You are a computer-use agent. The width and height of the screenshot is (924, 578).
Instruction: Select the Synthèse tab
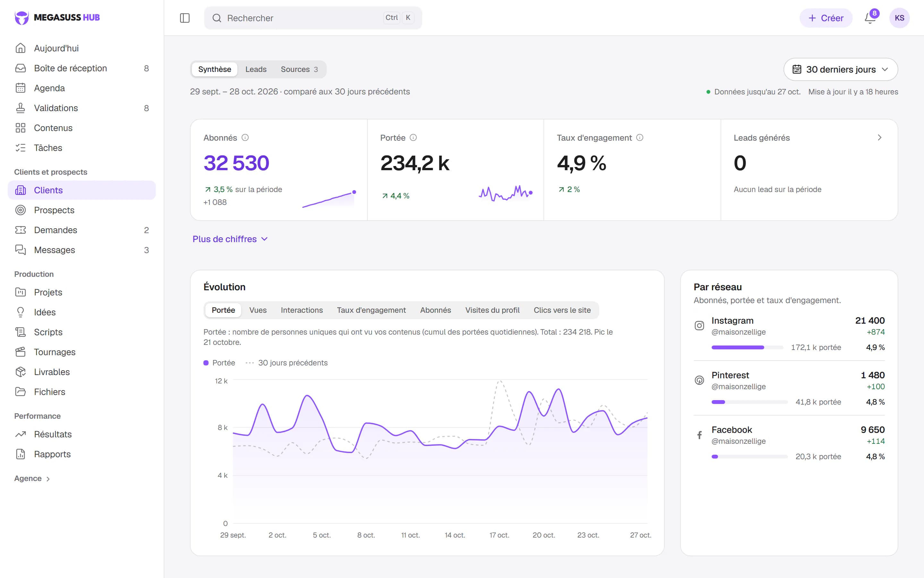215,69
